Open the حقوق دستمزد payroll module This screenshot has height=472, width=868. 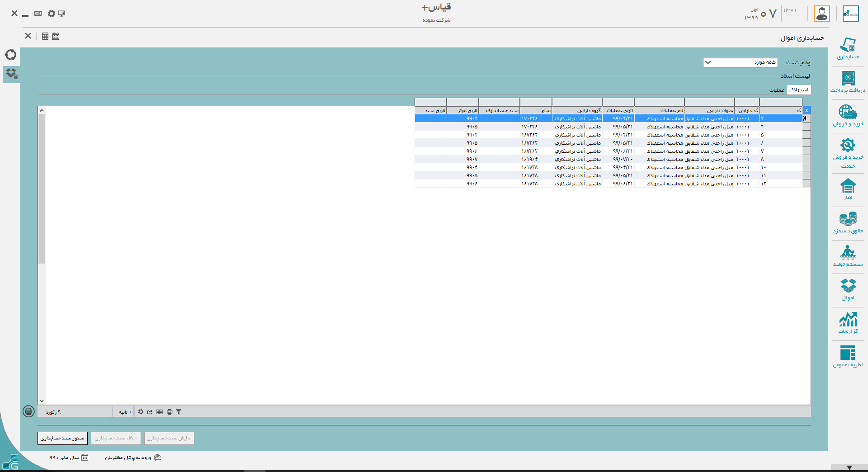(x=848, y=222)
